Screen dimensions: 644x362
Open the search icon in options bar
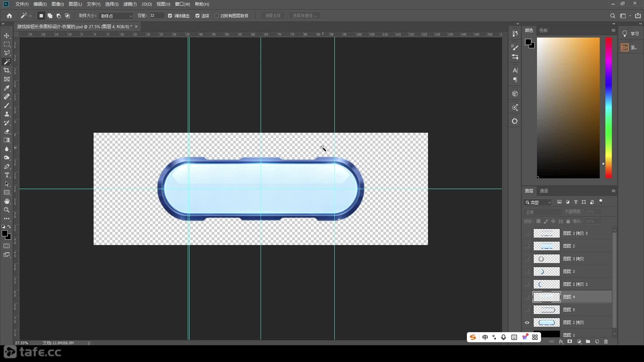coord(612,16)
